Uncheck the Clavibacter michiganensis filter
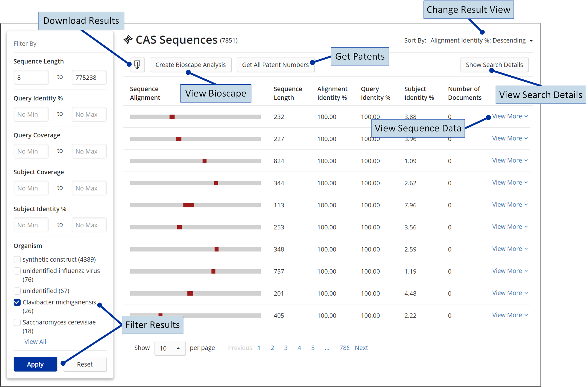 [17, 302]
